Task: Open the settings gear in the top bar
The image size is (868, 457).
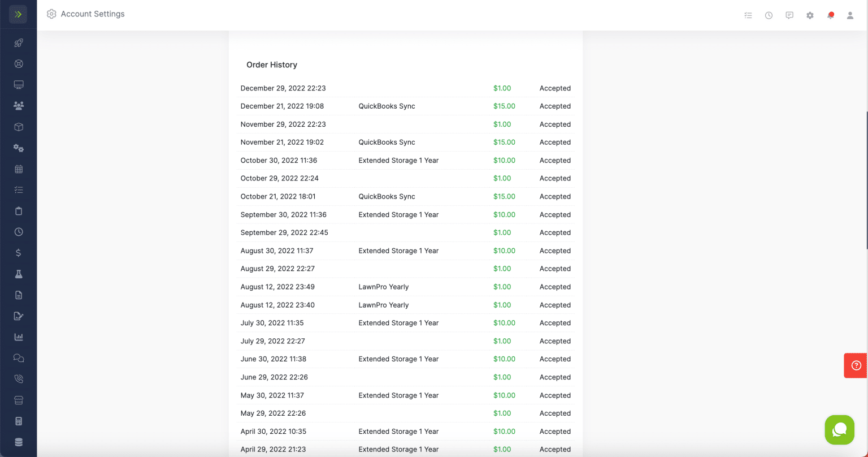Action: pyautogui.click(x=810, y=15)
